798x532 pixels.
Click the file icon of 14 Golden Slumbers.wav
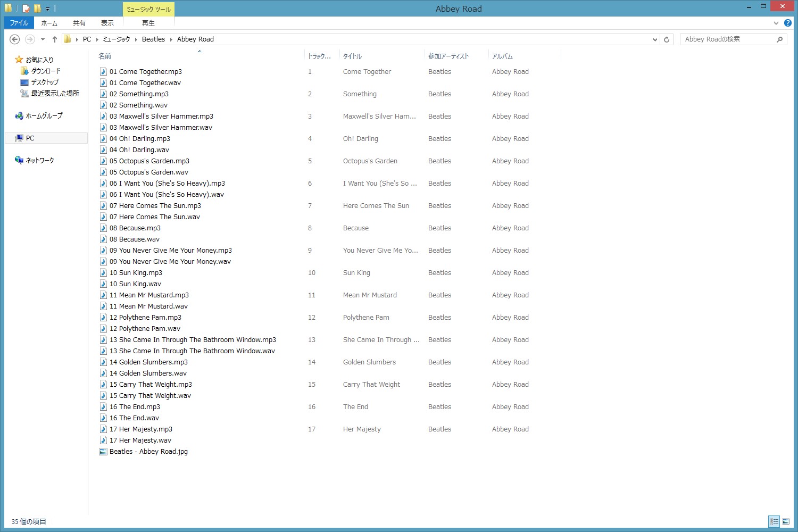click(x=103, y=373)
